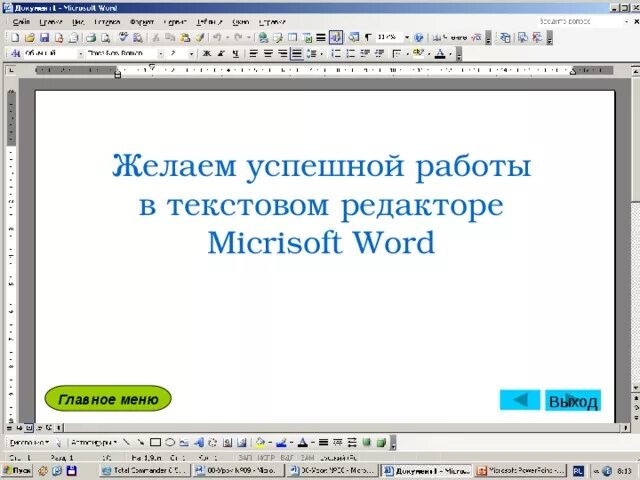Apply shadow style on Drawing toolbar
Screen dimensions: 640x480
click(366, 442)
